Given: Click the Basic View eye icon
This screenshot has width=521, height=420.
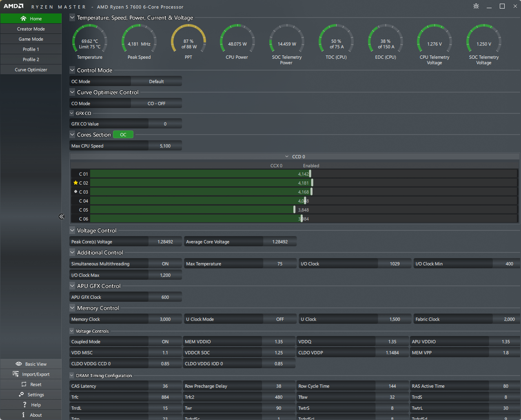Looking at the screenshot, I should [x=19, y=364].
